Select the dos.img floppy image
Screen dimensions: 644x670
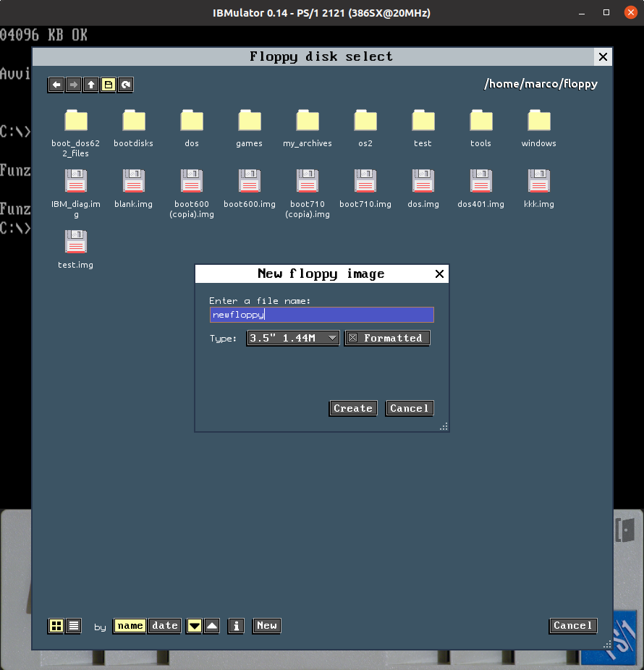[423, 189]
